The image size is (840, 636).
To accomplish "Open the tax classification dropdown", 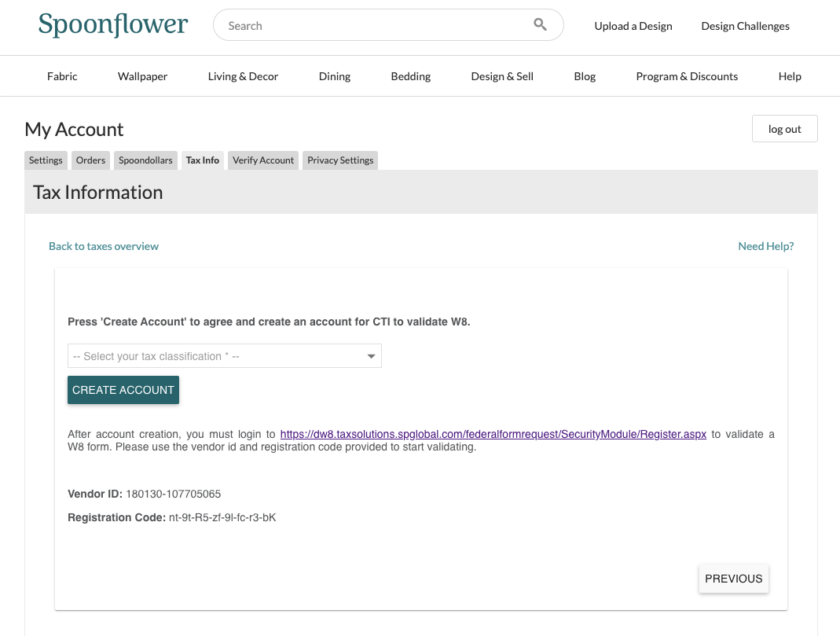I will pyautogui.click(x=225, y=356).
